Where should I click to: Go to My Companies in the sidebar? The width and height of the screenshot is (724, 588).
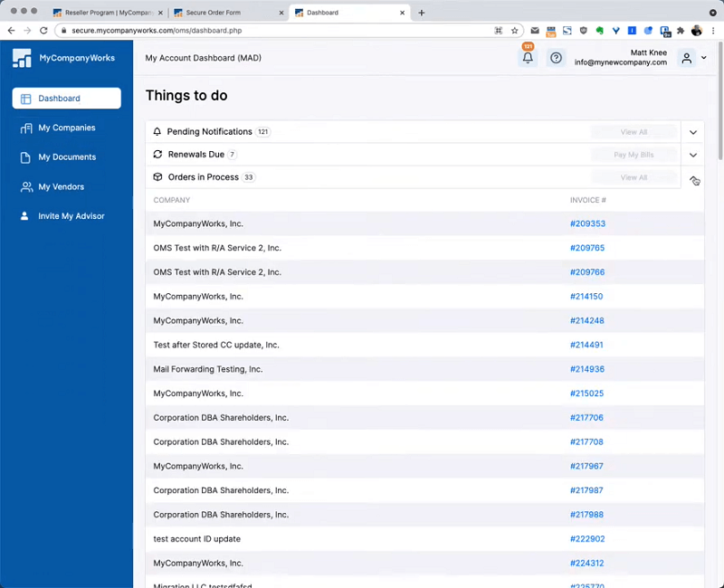coord(66,128)
